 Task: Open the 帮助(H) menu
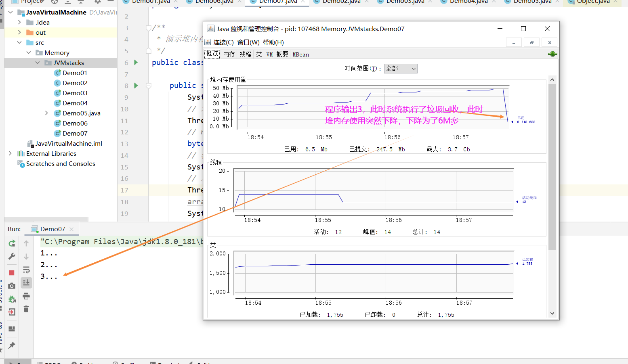coord(273,42)
